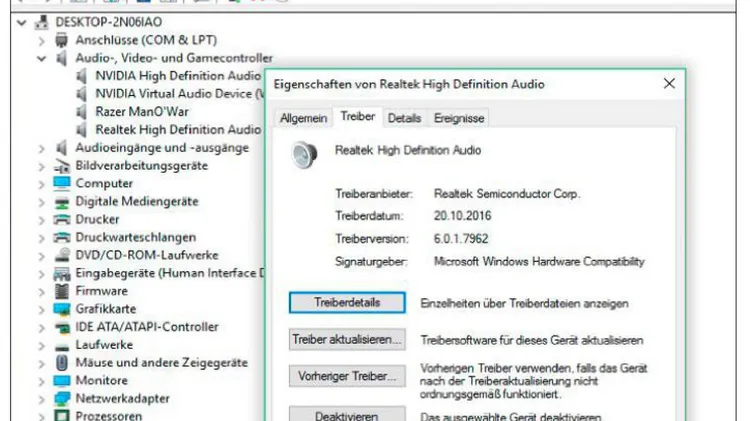Image resolution: width=750 pixels, height=421 pixels.
Task: Collapse Audio-, Video- und Gamecontroller category
Action: [42, 59]
